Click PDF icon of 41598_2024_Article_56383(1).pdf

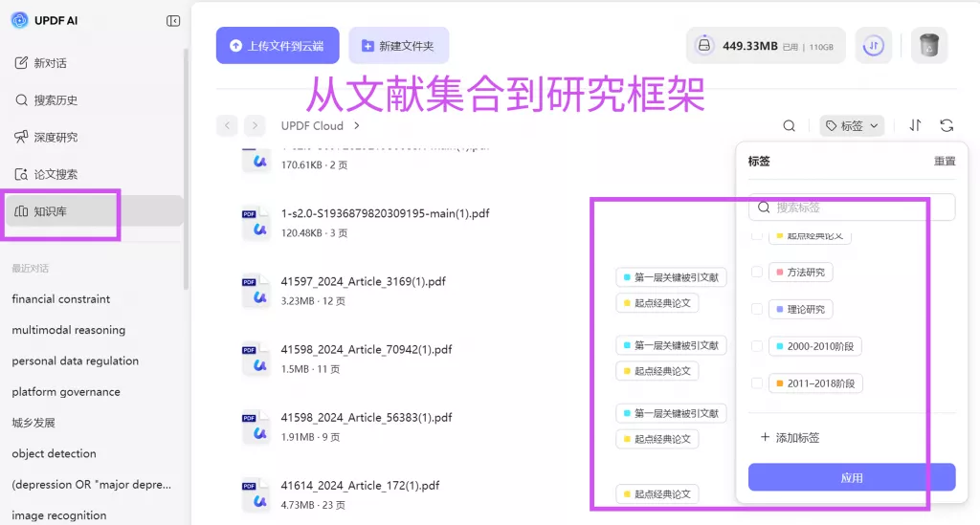[255, 427]
